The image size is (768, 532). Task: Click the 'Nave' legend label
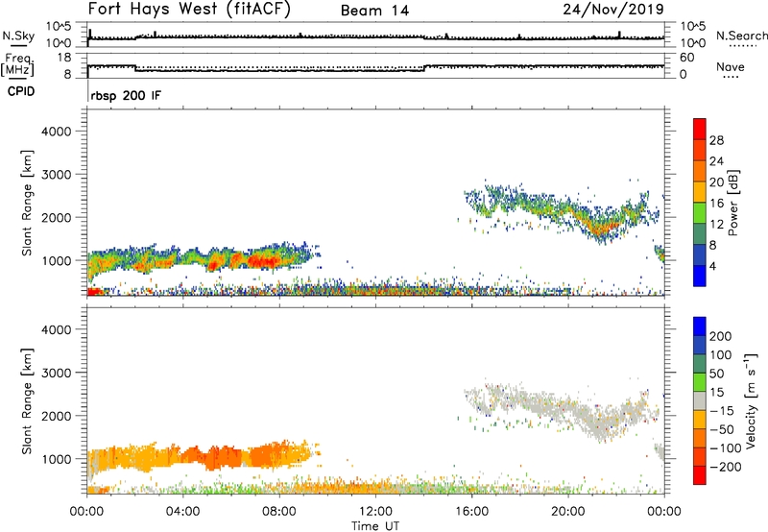731,67
